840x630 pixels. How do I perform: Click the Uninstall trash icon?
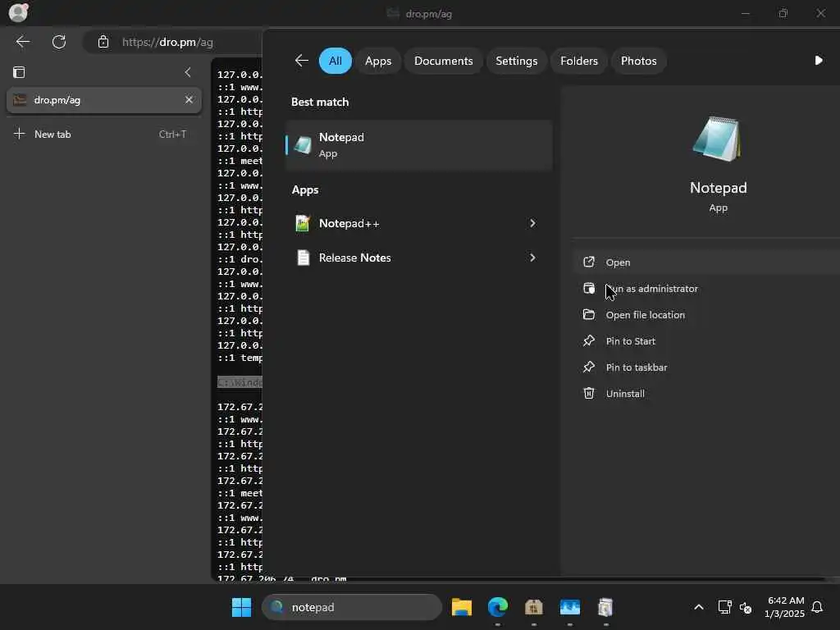coord(589,393)
